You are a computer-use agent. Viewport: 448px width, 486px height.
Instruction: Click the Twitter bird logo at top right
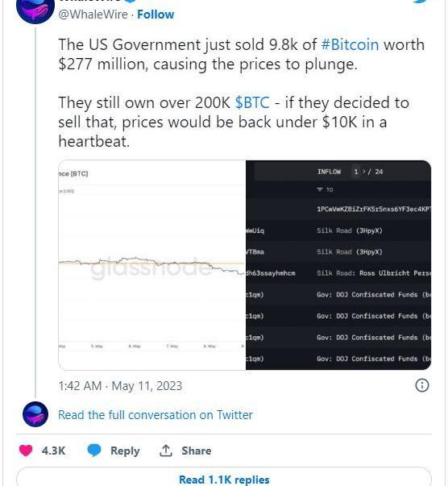(421, 2)
